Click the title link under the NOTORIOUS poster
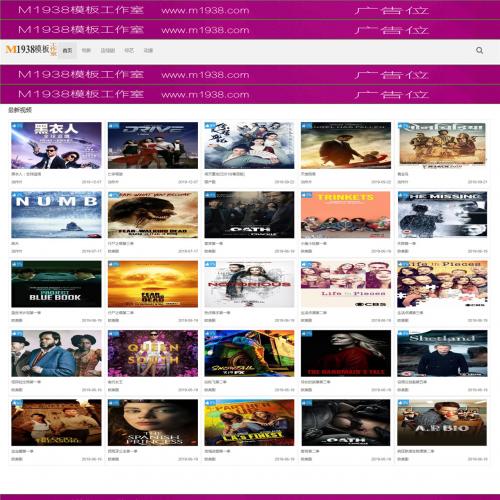Viewport: 500px width, 500px height. click(217, 313)
